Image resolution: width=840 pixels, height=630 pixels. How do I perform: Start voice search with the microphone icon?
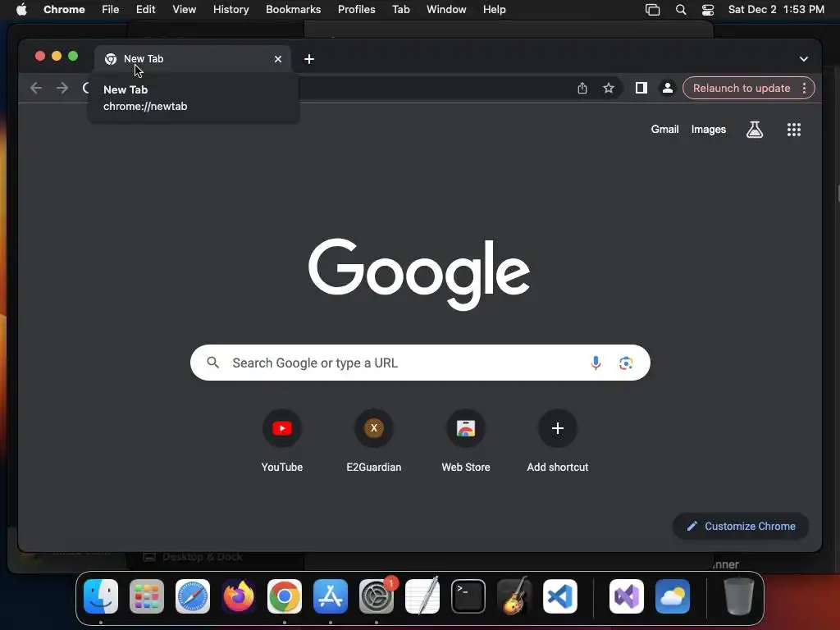[x=596, y=363]
